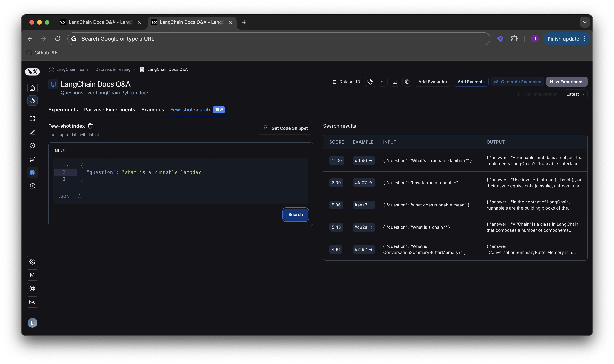The height and width of the screenshot is (364, 614).
Task: Open the rocket deployments icon in sidebar
Action: (x=32, y=159)
